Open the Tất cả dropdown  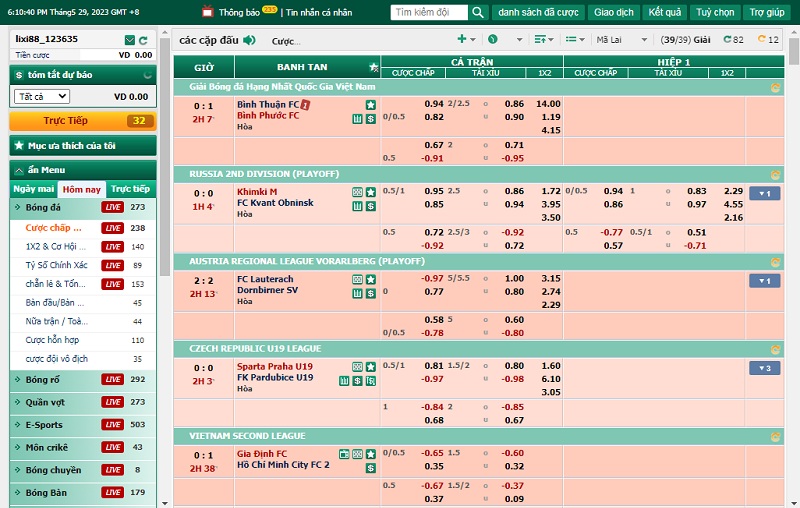coord(42,96)
